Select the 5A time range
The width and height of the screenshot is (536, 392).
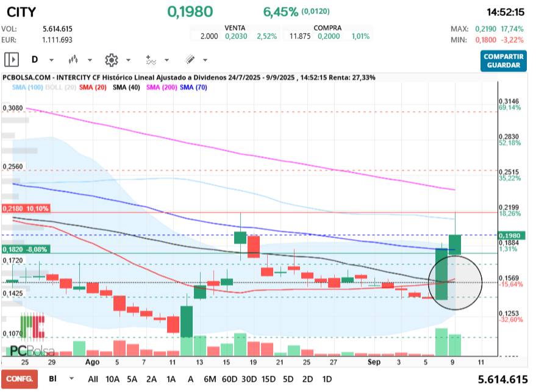pos(132,379)
